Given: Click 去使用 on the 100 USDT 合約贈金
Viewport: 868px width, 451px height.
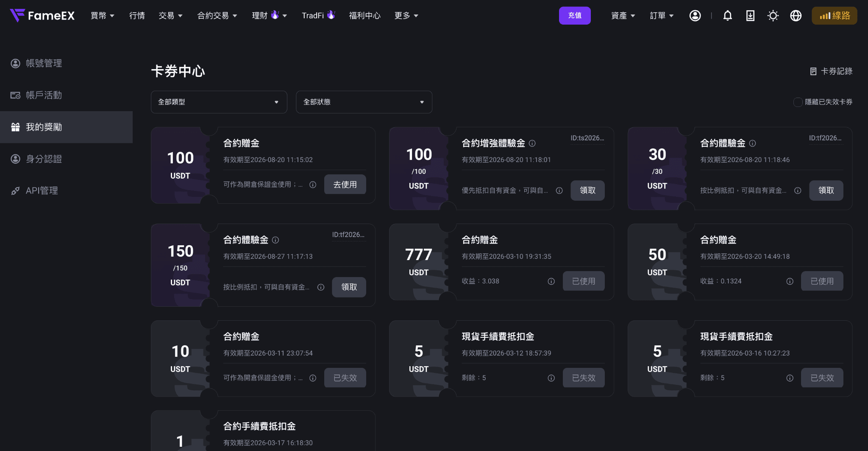Looking at the screenshot, I should tap(345, 185).
